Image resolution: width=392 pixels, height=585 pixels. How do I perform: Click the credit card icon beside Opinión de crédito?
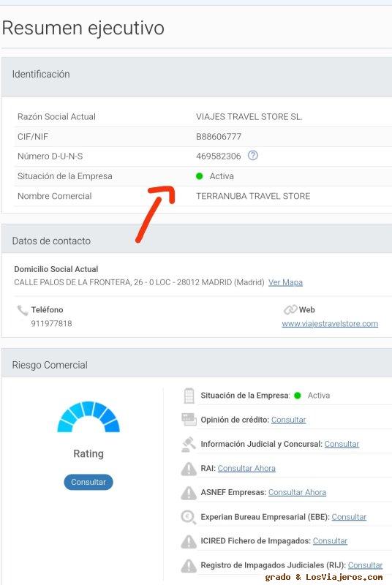pos(189,419)
